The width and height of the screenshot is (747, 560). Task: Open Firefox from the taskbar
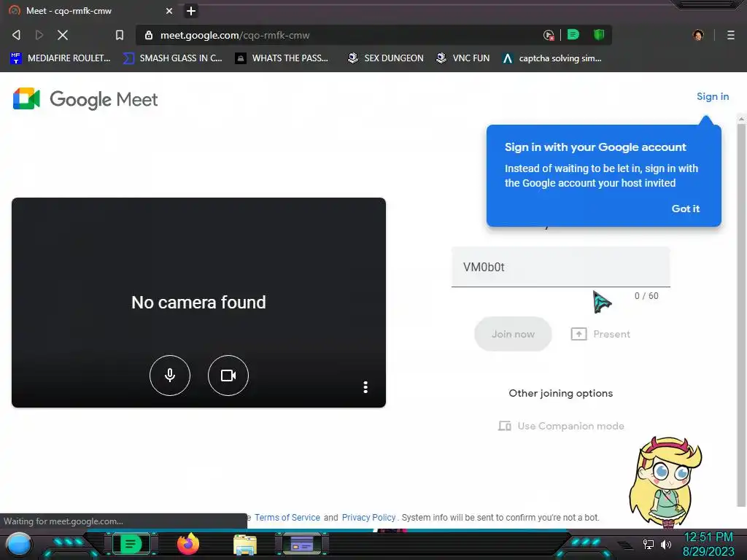coord(188,544)
